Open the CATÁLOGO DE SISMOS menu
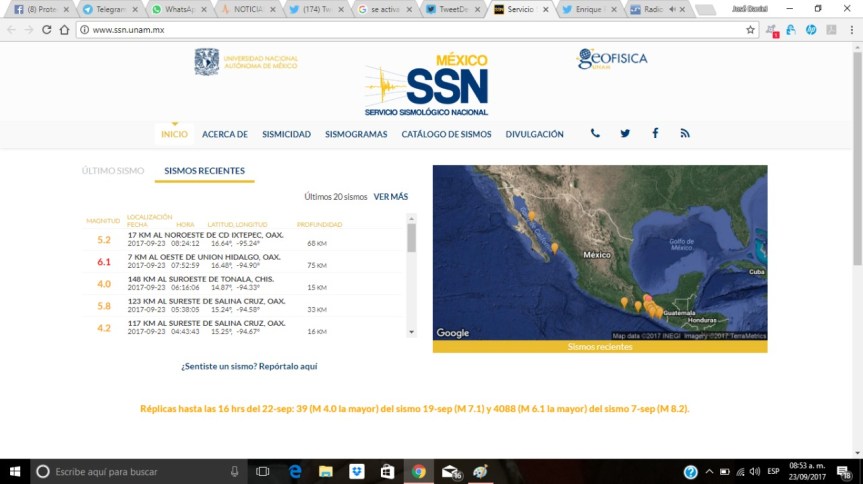The height and width of the screenshot is (484, 863). click(x=446, y=134)
